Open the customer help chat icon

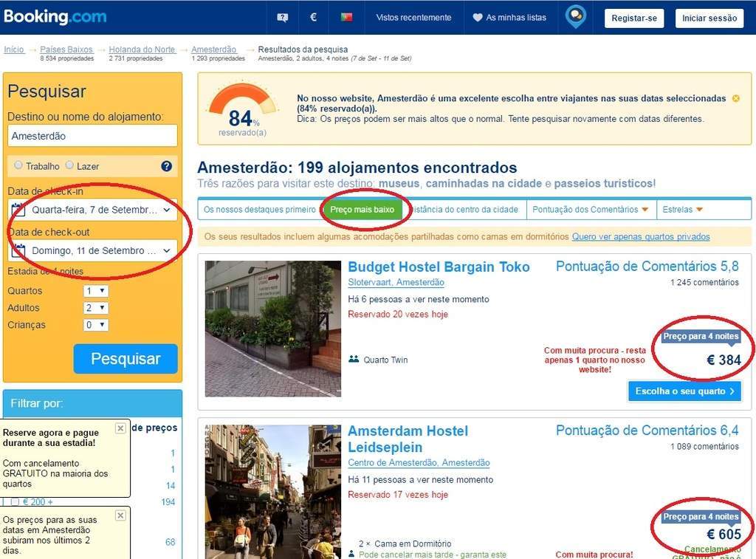pos(283,18)
